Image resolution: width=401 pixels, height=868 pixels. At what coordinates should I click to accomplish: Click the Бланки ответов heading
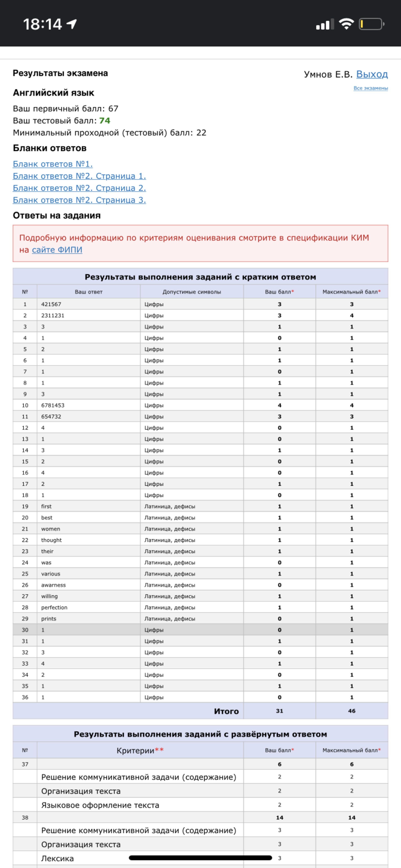(49, 148)
